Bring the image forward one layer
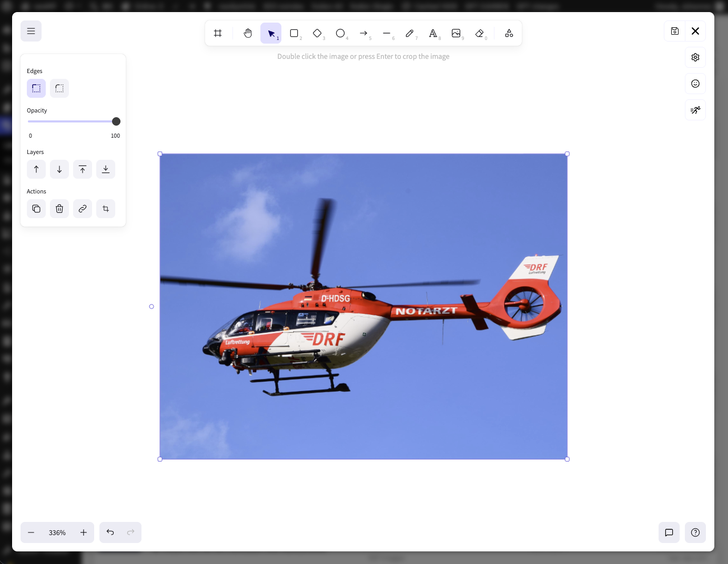Viewport: 728px width, 564px height. pos(36,169)
